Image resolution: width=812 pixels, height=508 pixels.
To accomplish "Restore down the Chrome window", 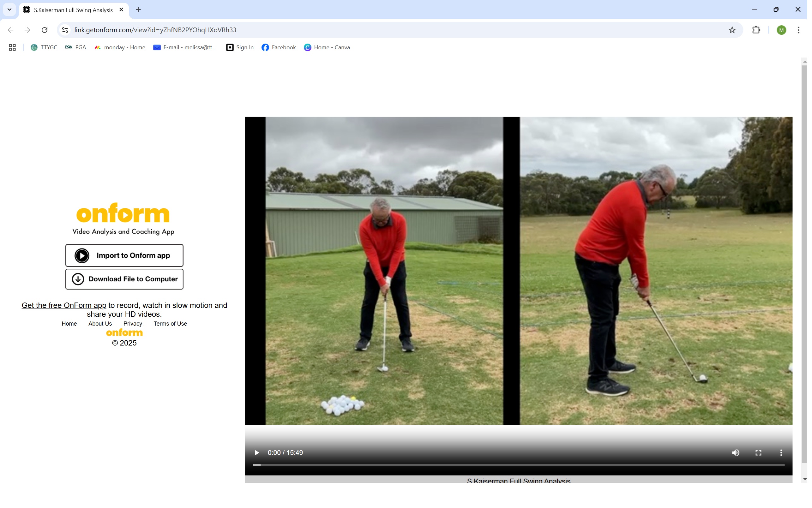I will [776, 9].
